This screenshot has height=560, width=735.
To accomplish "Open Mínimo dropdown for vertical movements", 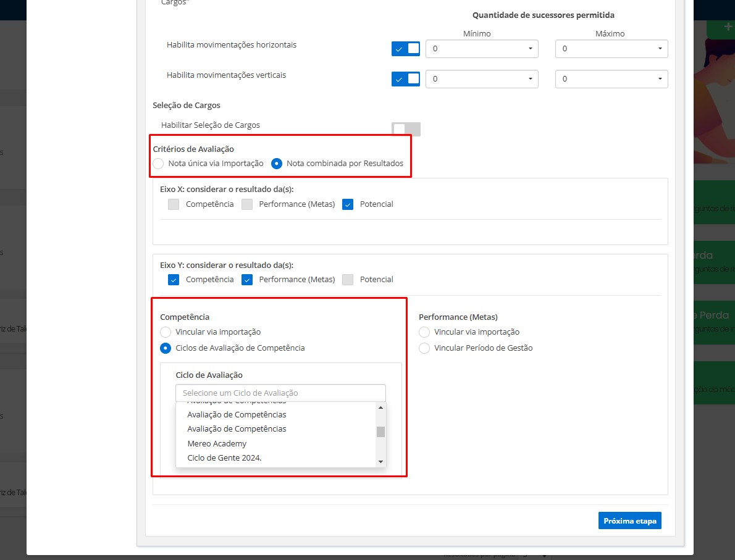I will coord(482,79).
